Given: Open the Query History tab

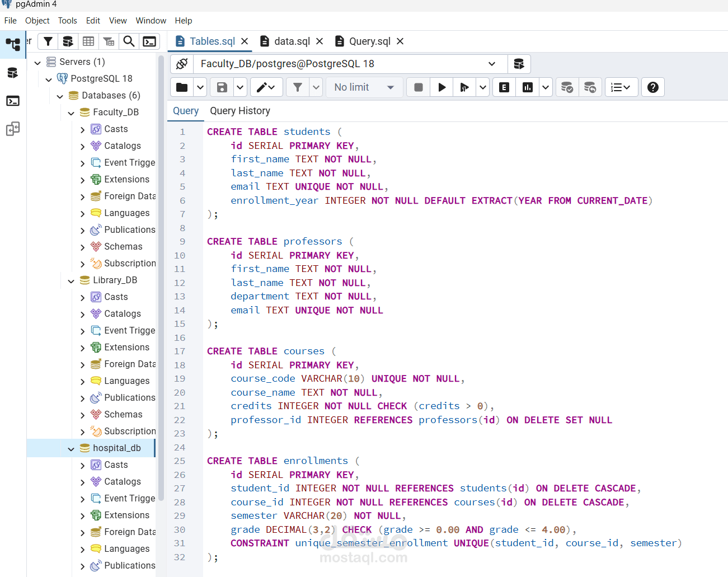Looking at the screenshot, I should (240, 111).
